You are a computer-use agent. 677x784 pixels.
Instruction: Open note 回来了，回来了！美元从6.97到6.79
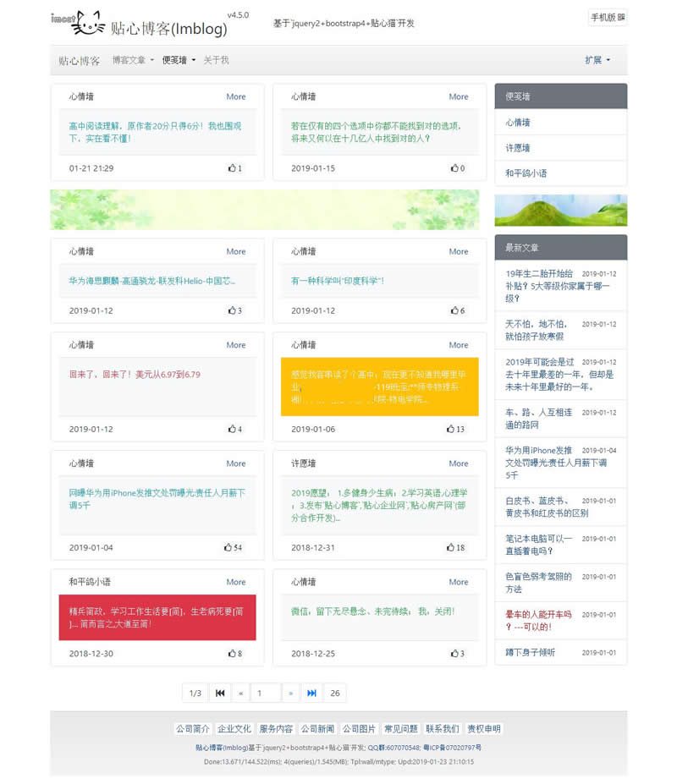click(x=135, y=375)
